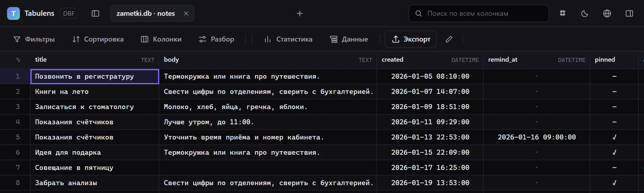Toggle dark mode moon icon
This screenshot has height=193, width=644.
585,13
